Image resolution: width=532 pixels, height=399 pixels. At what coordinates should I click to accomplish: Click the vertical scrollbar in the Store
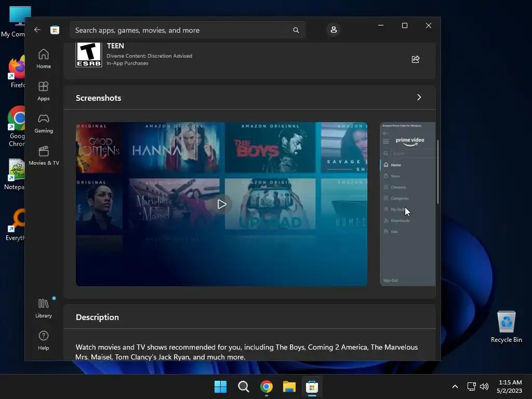tap(438, 171)
